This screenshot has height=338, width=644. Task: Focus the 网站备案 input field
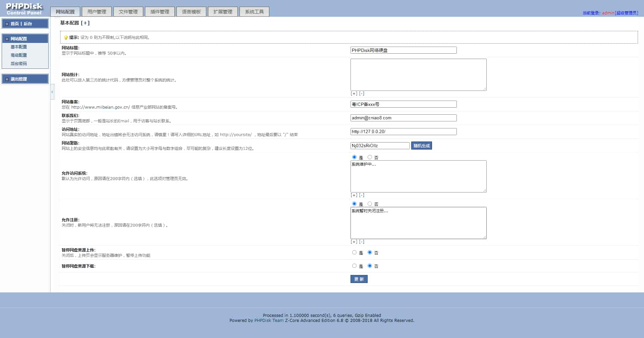click(x=404, y=104)
